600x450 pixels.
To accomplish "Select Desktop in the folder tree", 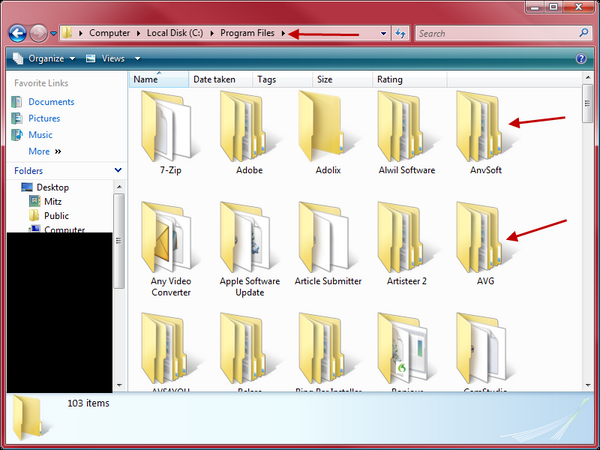I will [x=52, y=187].
